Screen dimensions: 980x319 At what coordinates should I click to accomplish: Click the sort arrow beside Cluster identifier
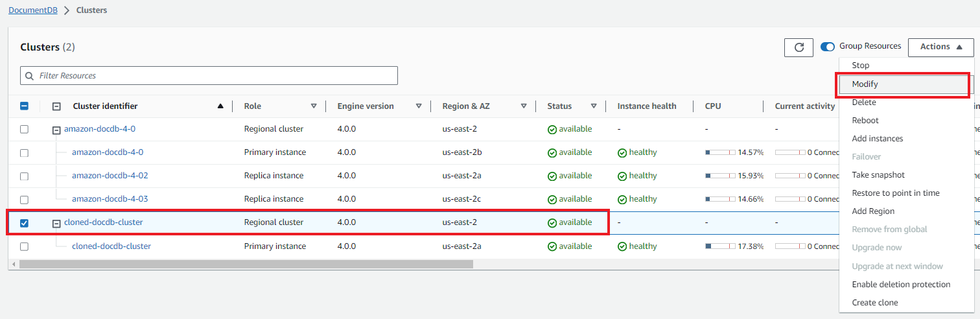(x=220, y=106)
